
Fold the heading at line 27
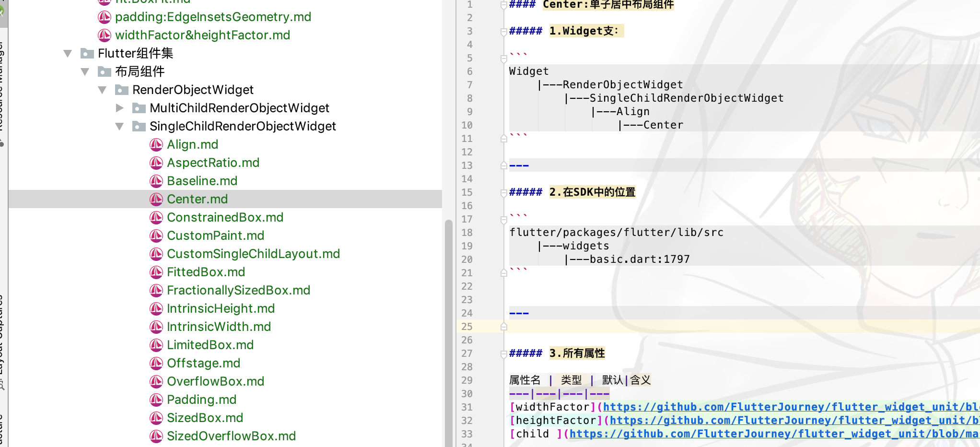click(x=503, y=354)
